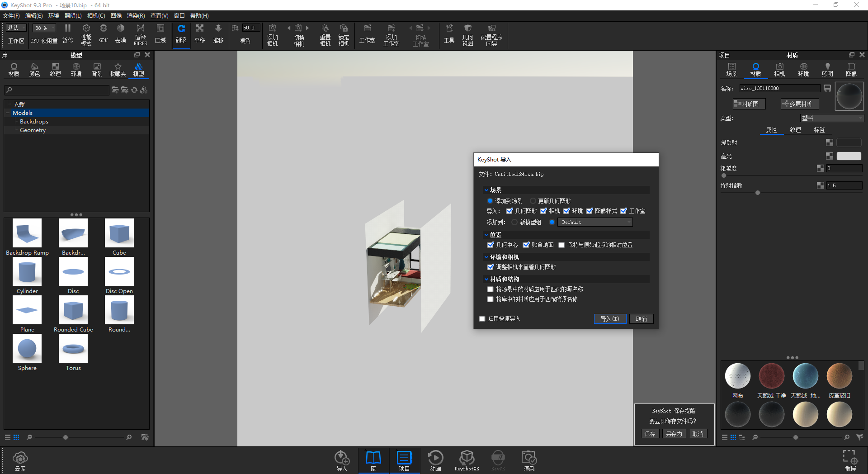
Task: Click 另存为 in the save reminder
Action: 674,434
